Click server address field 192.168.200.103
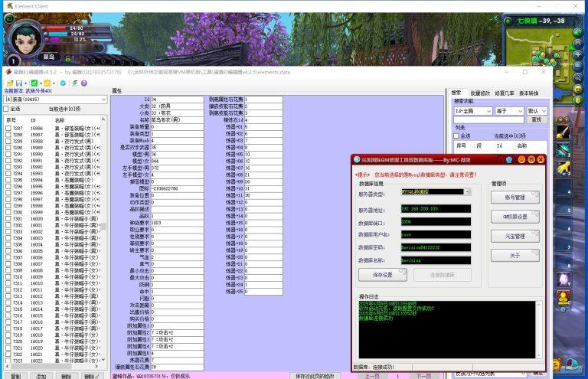Screen dimensions: 588x379 tap(436, 209)
